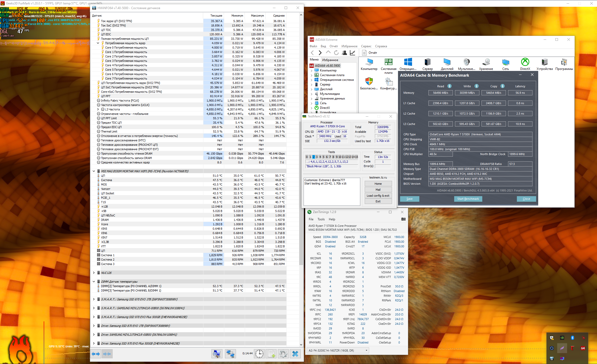Expand the L3 Частота row in HWiNFO
This screenshot has height=364, width=597.
(98, 109)
